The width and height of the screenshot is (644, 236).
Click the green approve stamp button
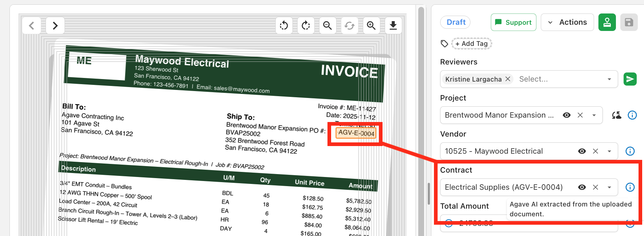[x=607, y=22]
